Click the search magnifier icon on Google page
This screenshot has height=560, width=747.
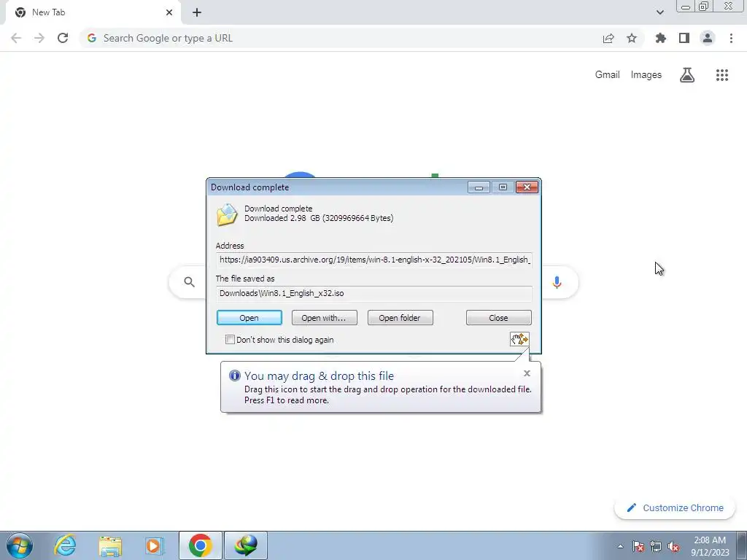189,282
